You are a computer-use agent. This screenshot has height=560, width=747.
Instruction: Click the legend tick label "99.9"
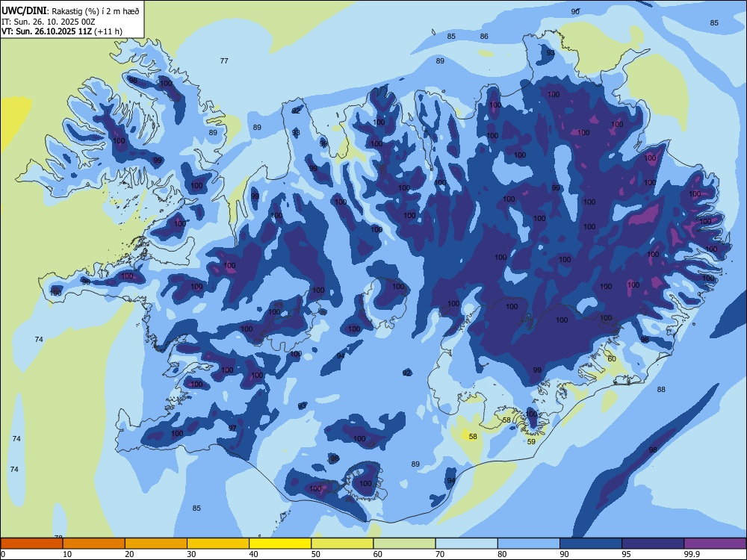[x=691, y=554]
